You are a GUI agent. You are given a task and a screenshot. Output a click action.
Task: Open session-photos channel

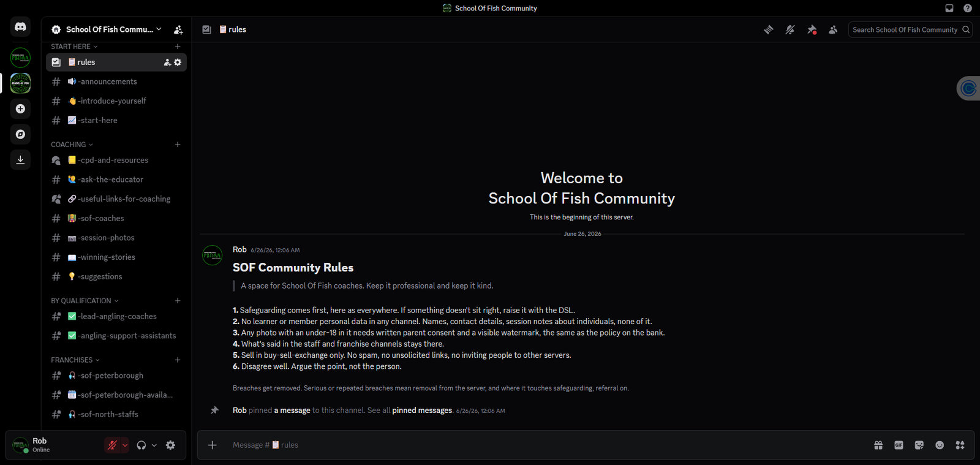(x=116, y=238)
